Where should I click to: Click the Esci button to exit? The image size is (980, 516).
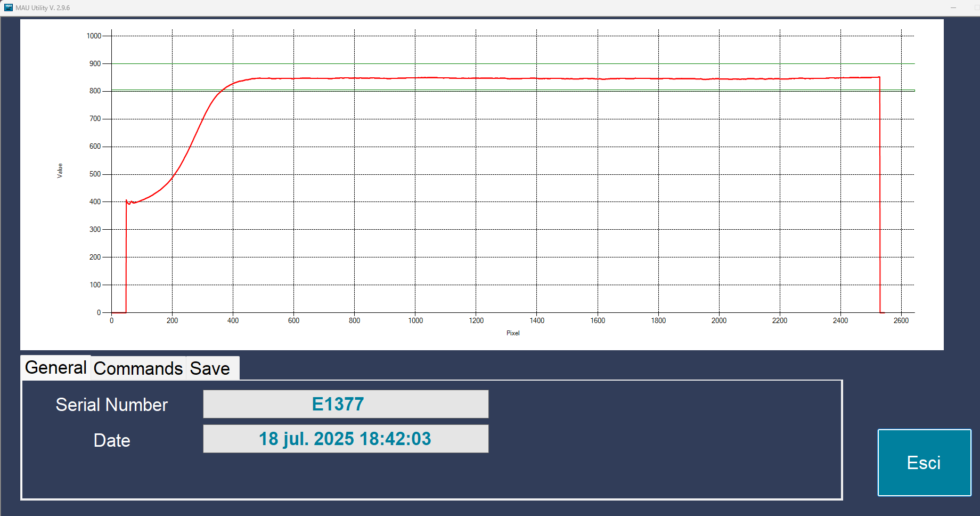click(x=924, y=462)
